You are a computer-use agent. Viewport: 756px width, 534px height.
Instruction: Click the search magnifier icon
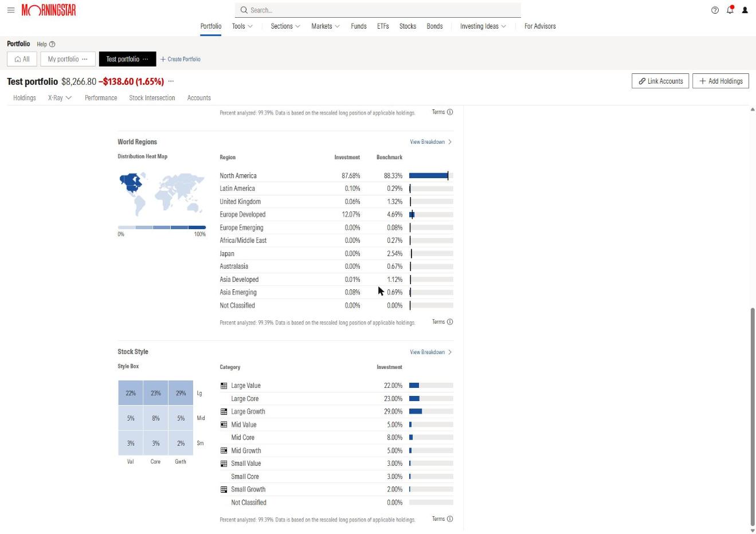tap(244, 10)
